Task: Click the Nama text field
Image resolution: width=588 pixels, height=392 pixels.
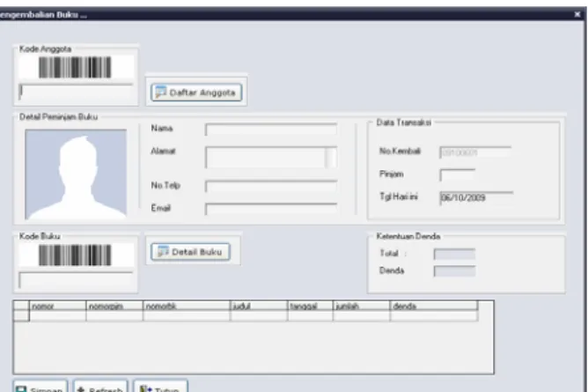Action: pos(271,129)
